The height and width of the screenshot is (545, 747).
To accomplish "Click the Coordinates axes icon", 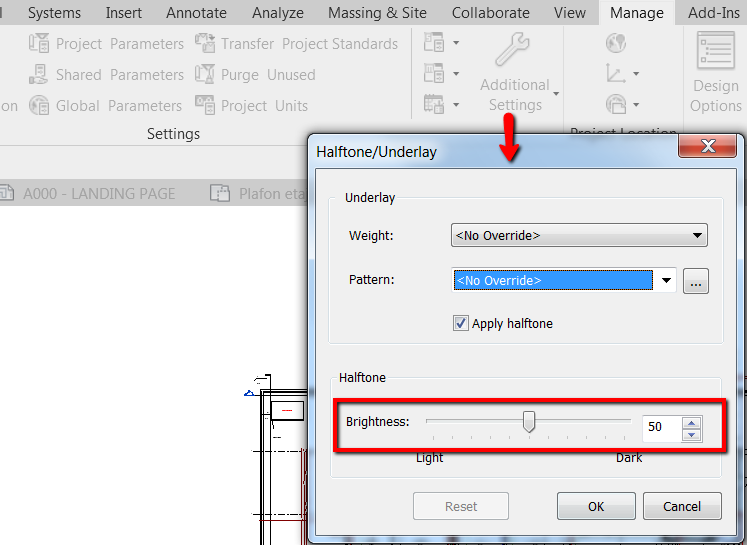I will [616, 73].
